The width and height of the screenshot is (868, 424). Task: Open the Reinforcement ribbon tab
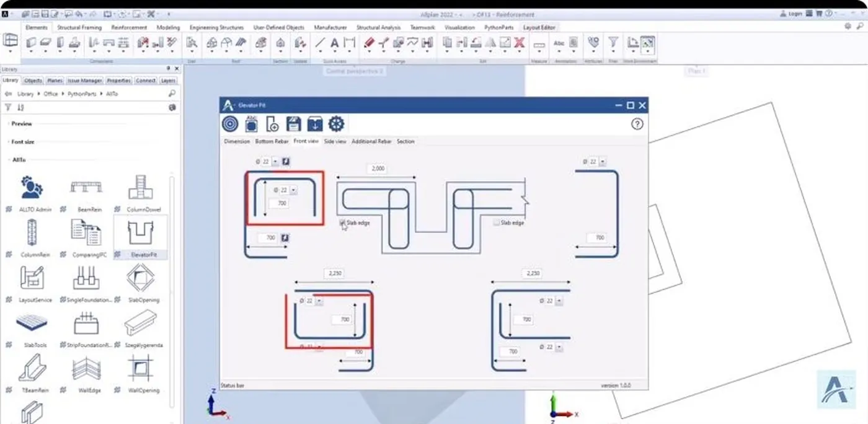[x=129, y=27]
